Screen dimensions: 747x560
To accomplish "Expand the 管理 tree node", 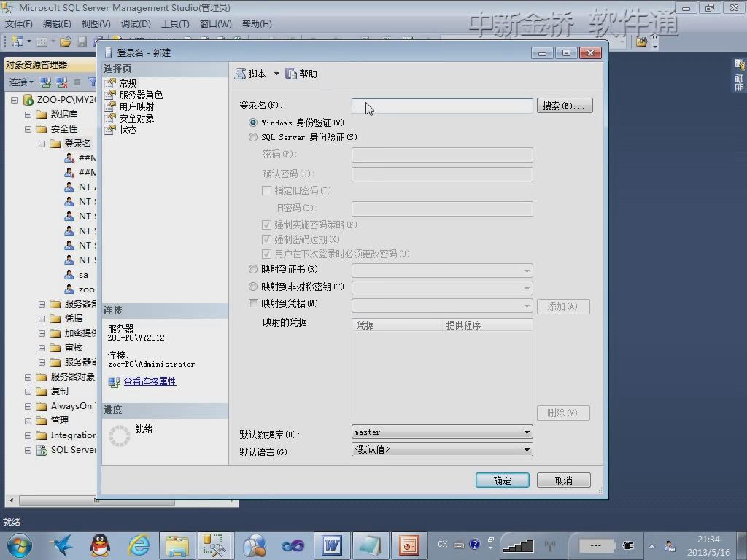I will click(x=28, y=421).
